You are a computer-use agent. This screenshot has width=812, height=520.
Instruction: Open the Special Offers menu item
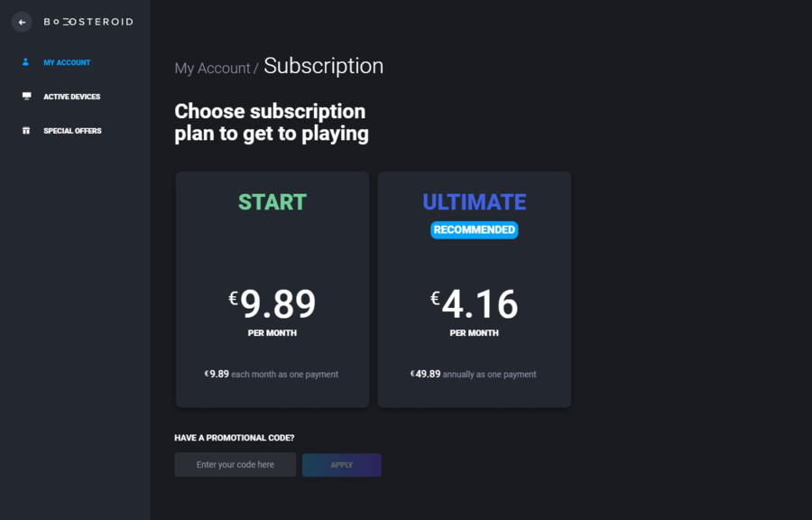click(72, 131)
